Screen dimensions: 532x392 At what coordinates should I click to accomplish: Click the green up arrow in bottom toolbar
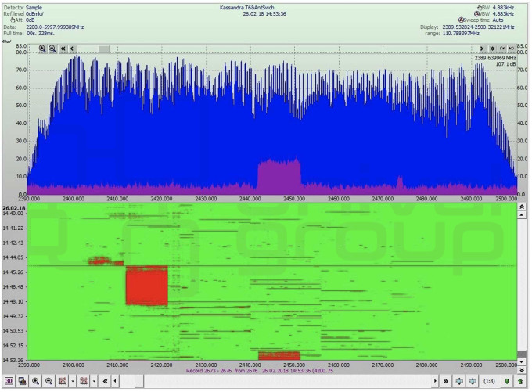[519, 381]
